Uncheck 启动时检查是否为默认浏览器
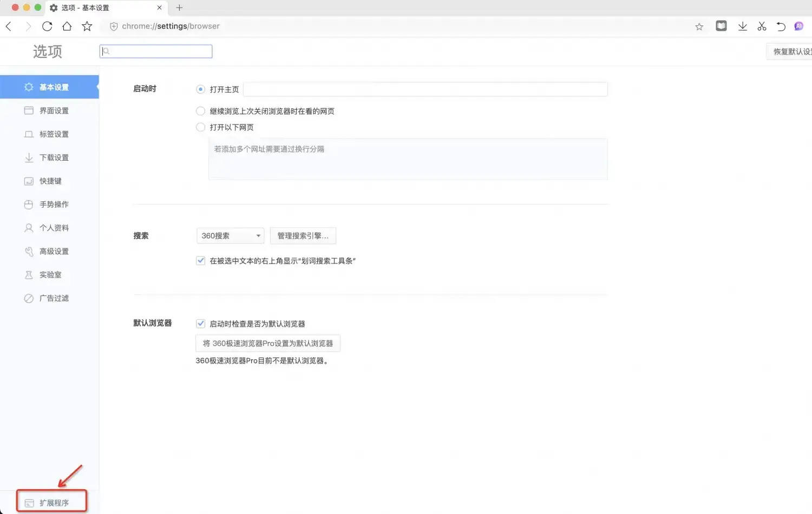Image resolution: width=812 pixels, height=514 pixels. 200,323
